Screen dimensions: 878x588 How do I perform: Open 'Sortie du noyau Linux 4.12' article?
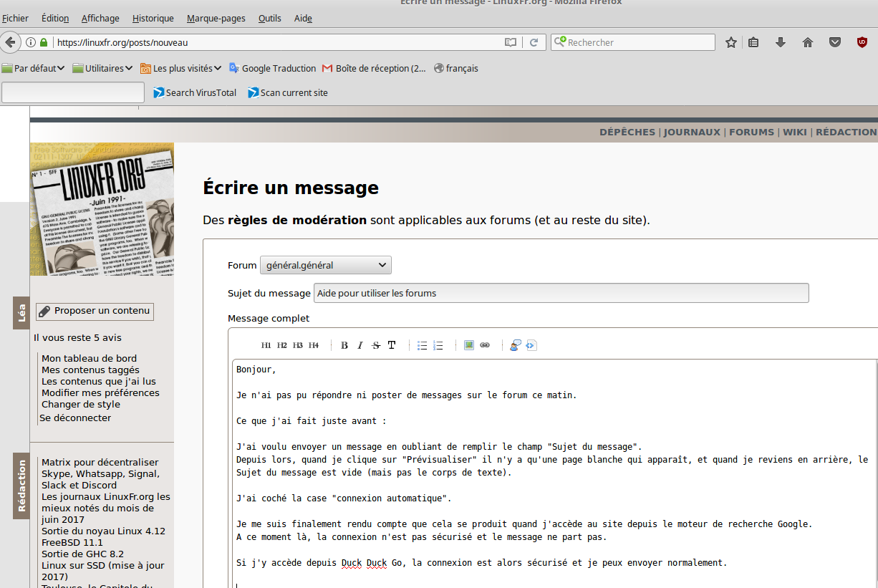(x=103, y=531)
